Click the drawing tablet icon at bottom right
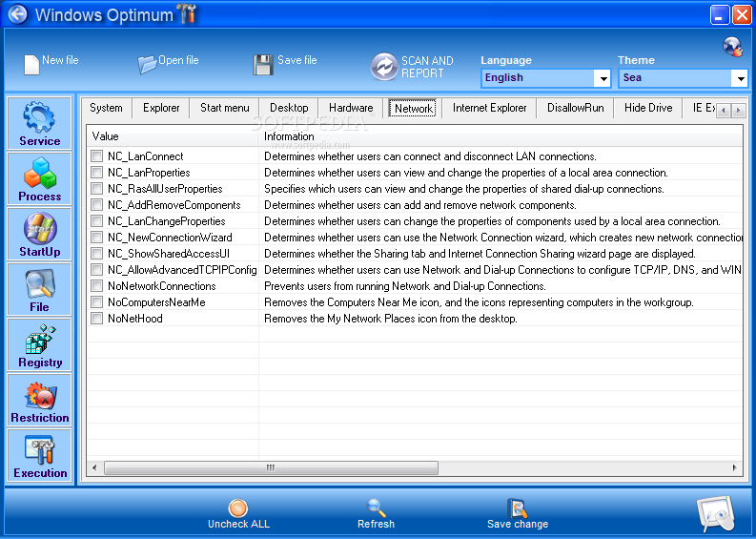This screenshot has height=539, width=756. coord(716,513)
